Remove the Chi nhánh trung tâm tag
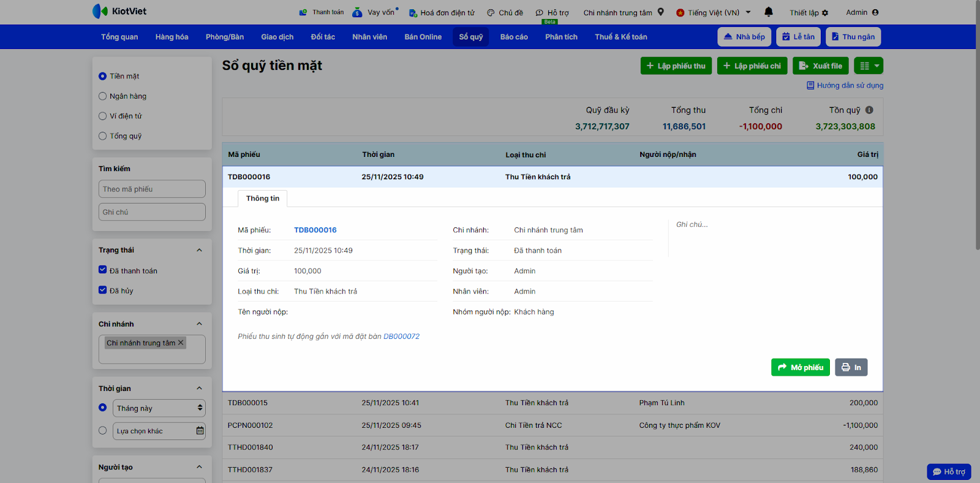980x483 pixels. 181,343
